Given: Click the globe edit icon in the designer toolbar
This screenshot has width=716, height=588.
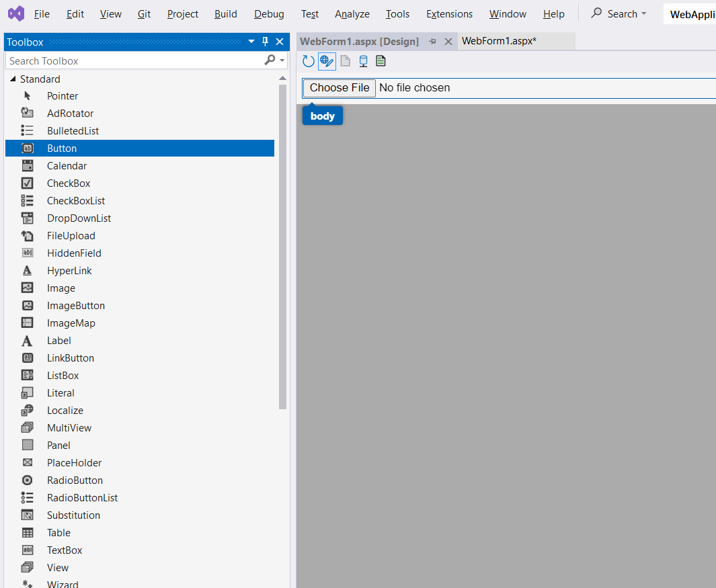Looking at the screenshot, I should tap(327, 60).
